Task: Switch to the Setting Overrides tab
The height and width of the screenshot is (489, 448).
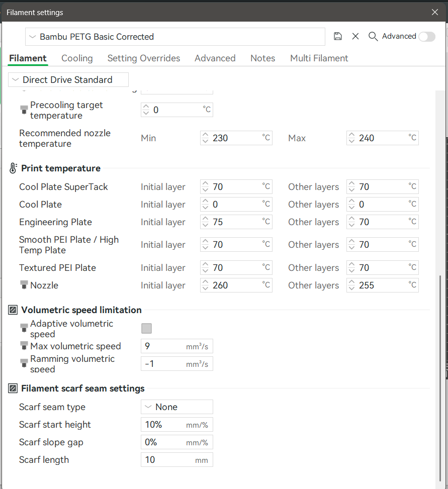Action: pos(144,58)
